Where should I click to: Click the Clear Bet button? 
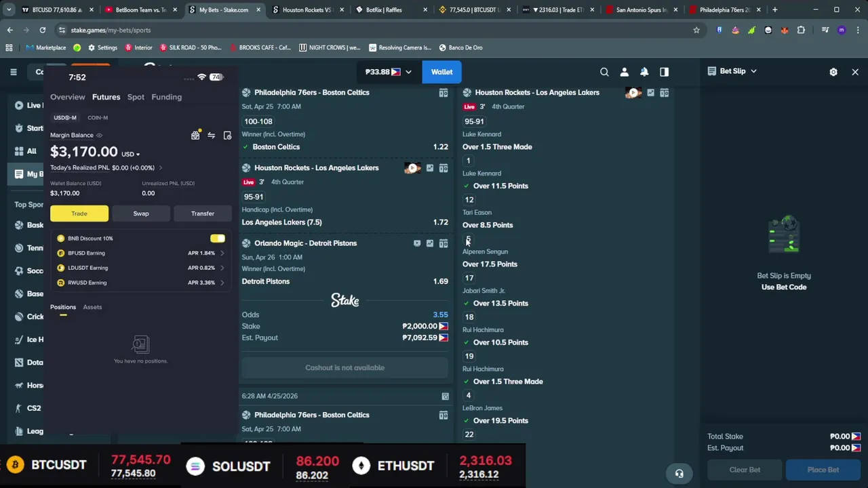point(745,470)
